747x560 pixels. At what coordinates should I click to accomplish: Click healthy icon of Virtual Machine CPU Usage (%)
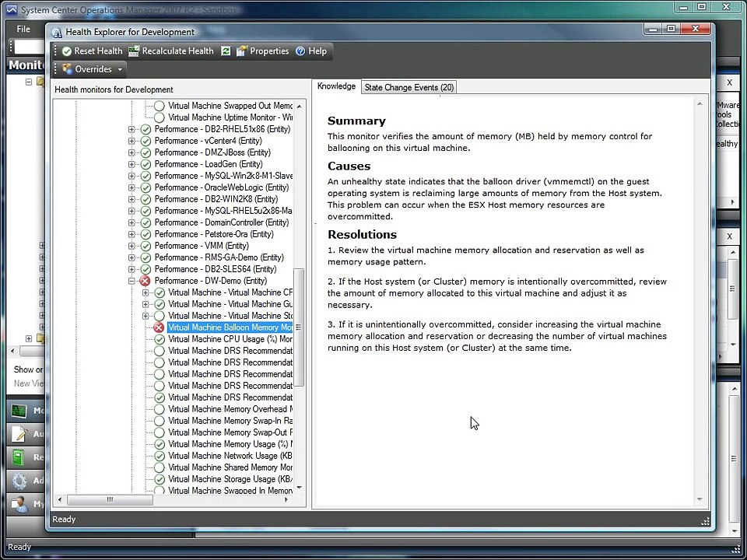[159, 339]
